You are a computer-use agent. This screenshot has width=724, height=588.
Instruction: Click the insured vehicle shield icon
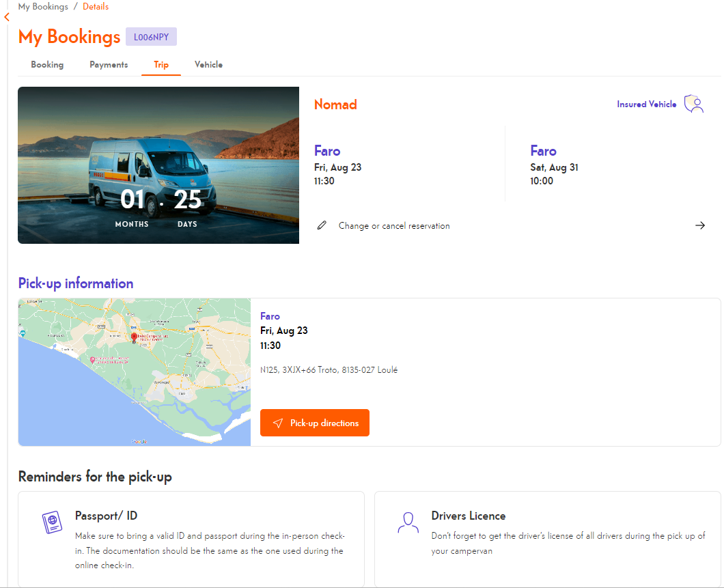694,104
